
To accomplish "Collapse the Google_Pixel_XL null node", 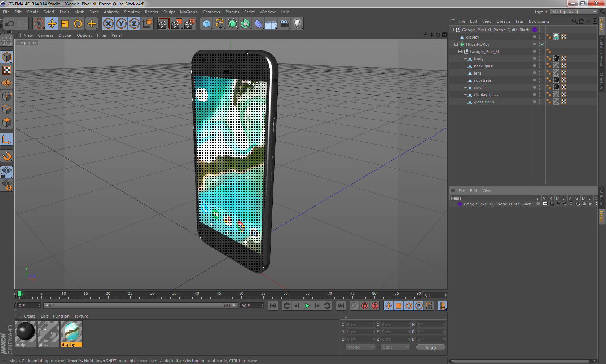I will click(x=460, y=51).
